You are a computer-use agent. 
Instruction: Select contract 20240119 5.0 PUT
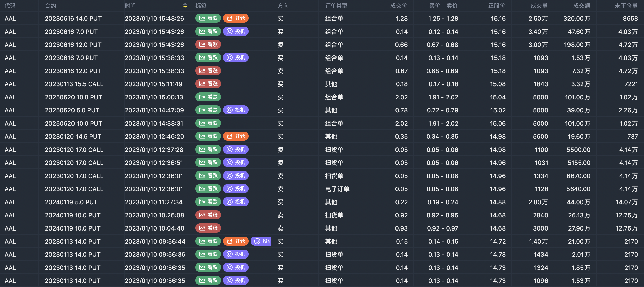coord(71,202)
